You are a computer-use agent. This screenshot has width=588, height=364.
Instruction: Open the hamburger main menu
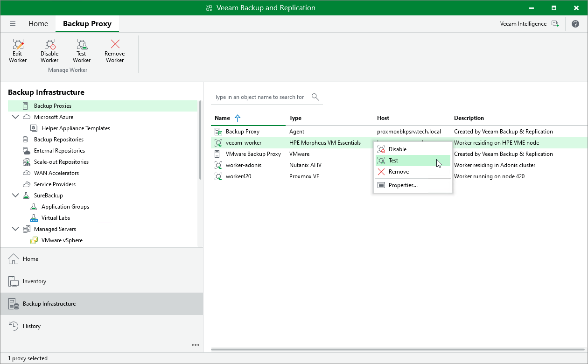tap(13, 24)
